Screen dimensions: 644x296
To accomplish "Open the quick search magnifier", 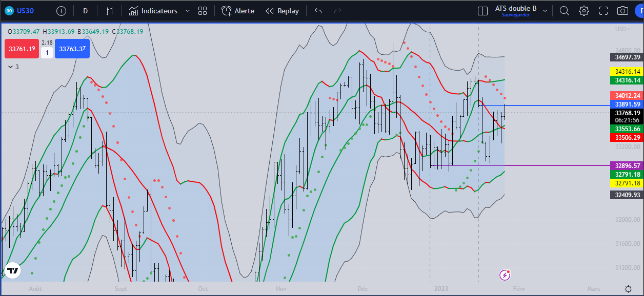I will click(x=564, y=11).
